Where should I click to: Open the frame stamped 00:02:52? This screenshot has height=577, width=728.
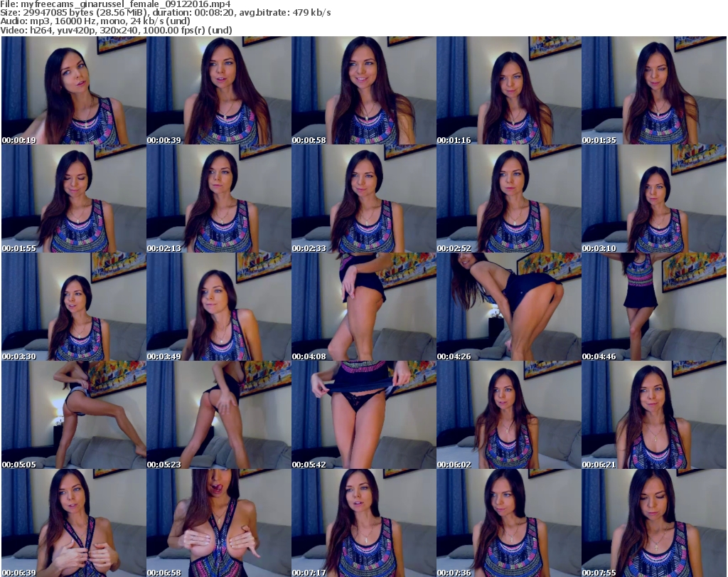point(509,198)
